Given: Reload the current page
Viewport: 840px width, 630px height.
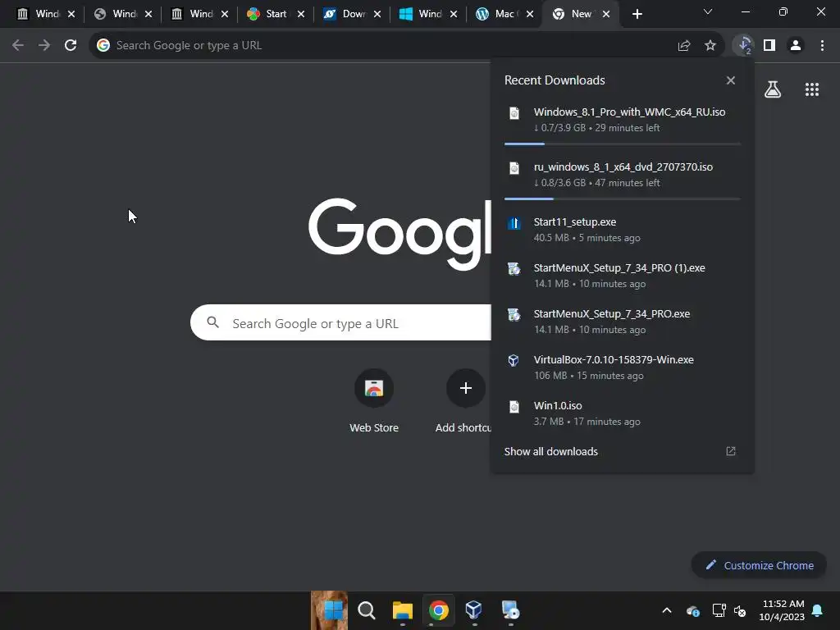Looking at the screenshot, I should [71, 46].
